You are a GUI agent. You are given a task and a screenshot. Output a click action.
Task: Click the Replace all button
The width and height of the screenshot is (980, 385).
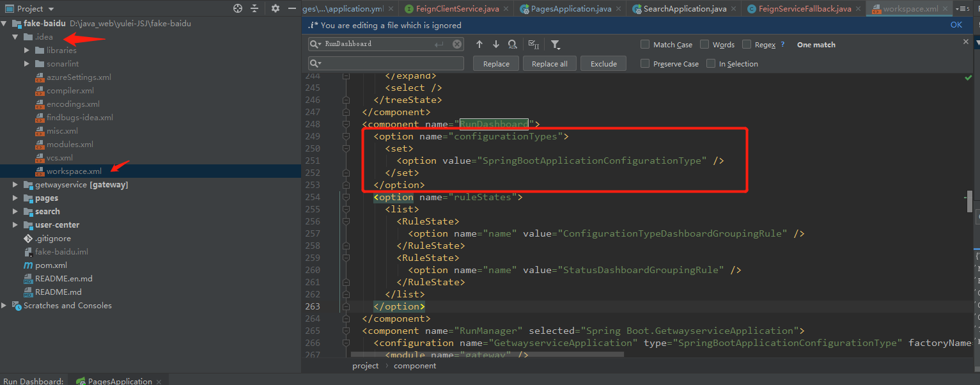click(x=550, y=64)
